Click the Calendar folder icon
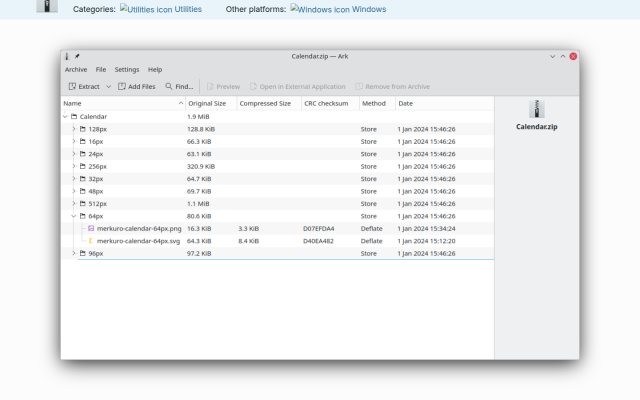The height and width of the screenshot is (400, 640). [x=74, y=117]
